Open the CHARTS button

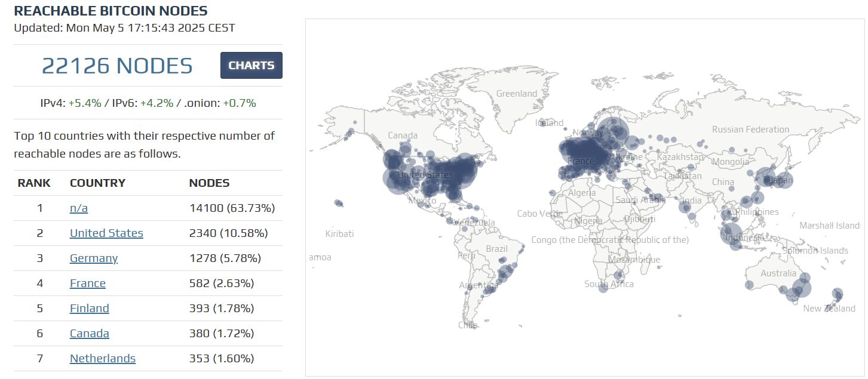251,66
